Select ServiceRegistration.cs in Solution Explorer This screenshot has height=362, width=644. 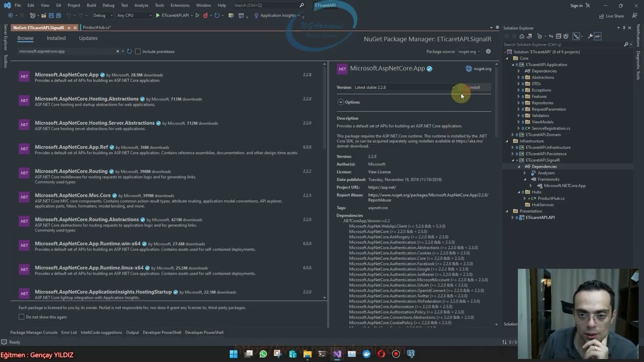coord(550,128)
